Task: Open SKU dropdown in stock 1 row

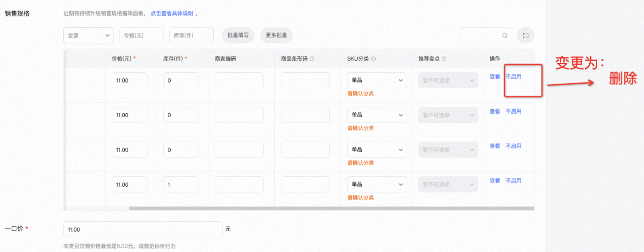Action: click(377, 184)
